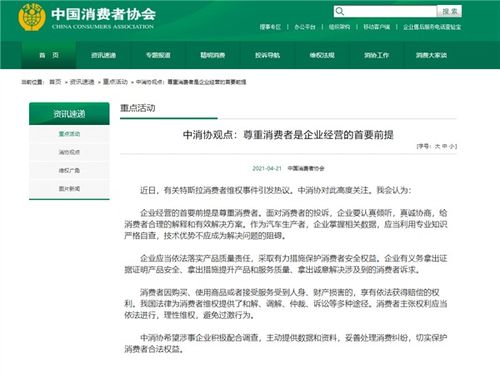Open 投诉导航 in the navigation bar
500x373 pixels.
pyautogui.click(x=267, y=55)
